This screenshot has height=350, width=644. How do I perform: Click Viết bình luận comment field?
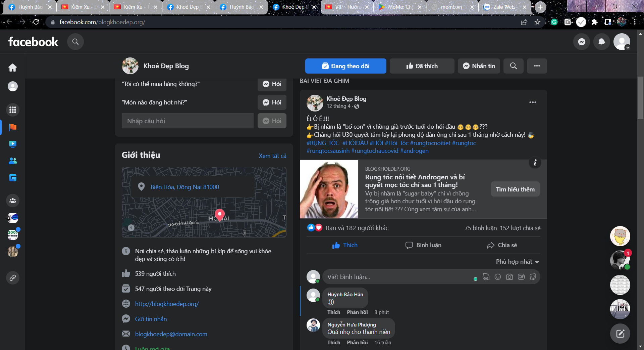click(x=399, y=277)
